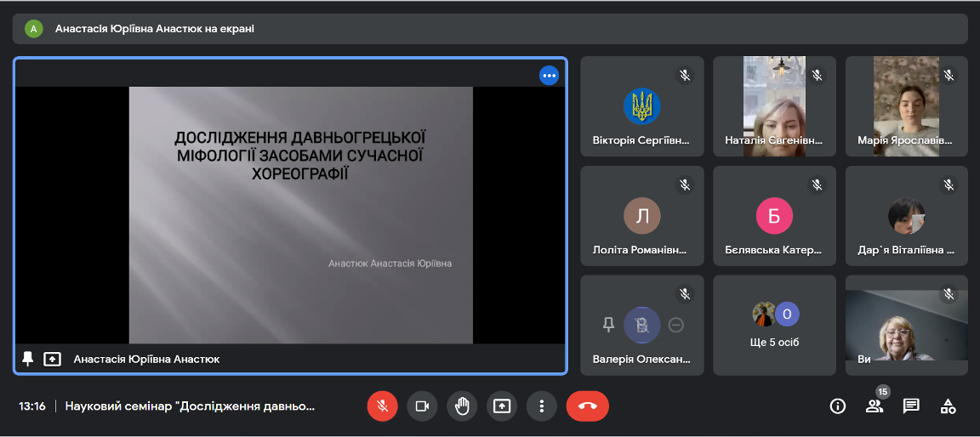Pin the presentation tile of Анастасія Юріївна Анастюк

pos(28,359)
